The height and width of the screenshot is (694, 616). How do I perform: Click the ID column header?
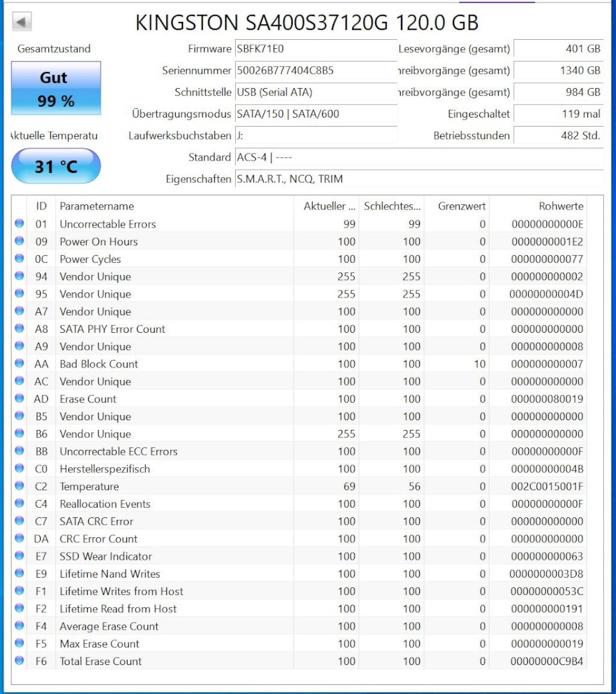pyautogui.click(x=41, y=206)
